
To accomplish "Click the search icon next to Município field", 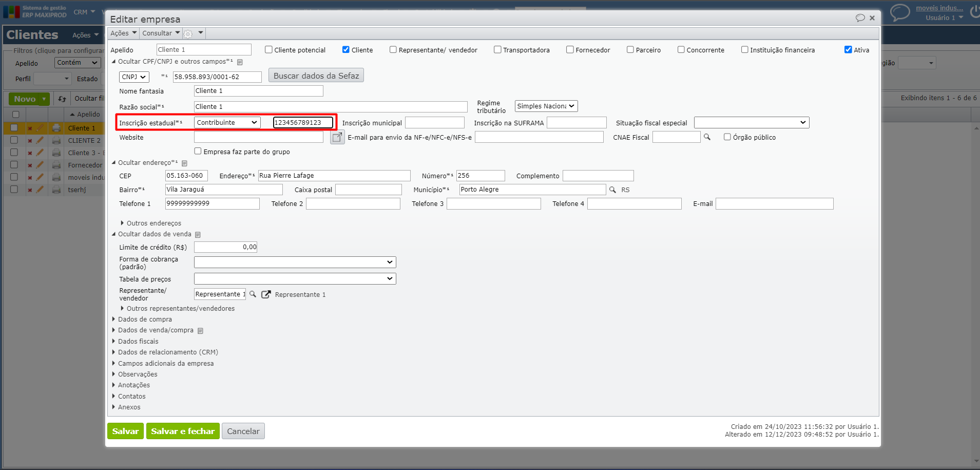I will point(612,190).
